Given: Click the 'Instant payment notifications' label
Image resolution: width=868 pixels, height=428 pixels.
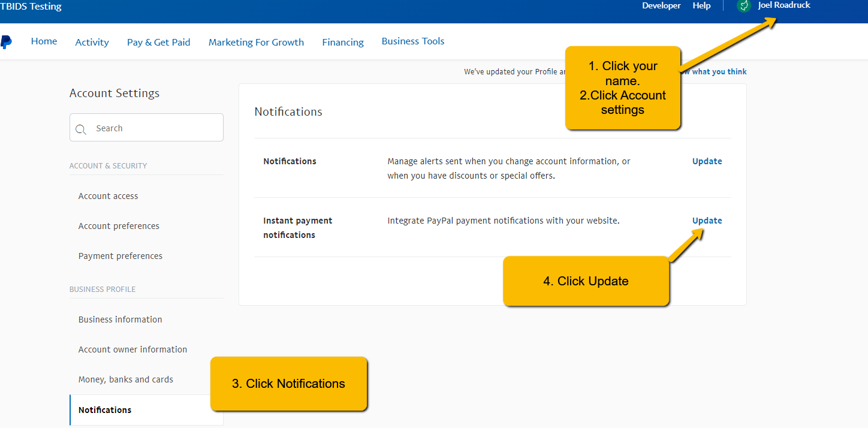Looking at the screenshot, I should tap(298, 228).
